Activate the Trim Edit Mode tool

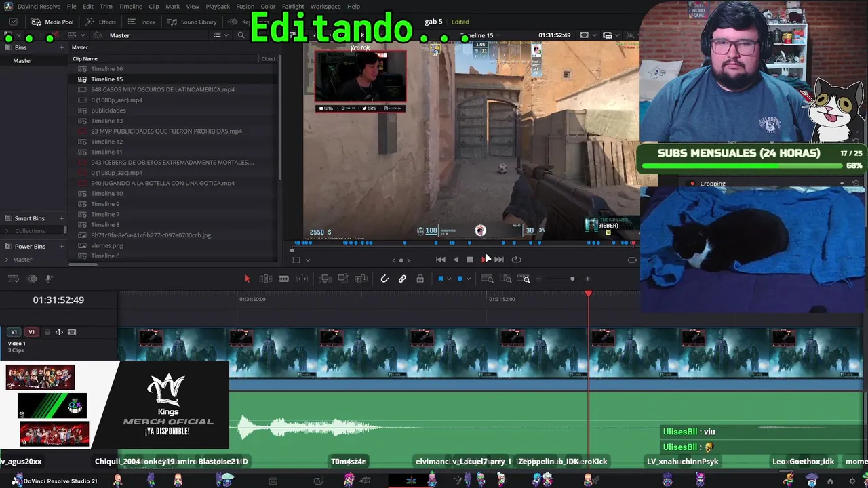click(266, 279)
